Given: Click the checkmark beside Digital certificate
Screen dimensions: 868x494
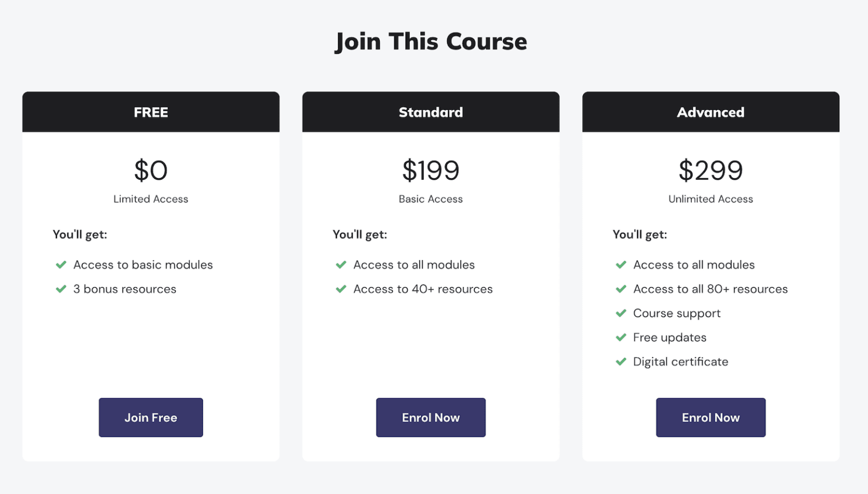Looking at the screenshot, I should 621,362.
